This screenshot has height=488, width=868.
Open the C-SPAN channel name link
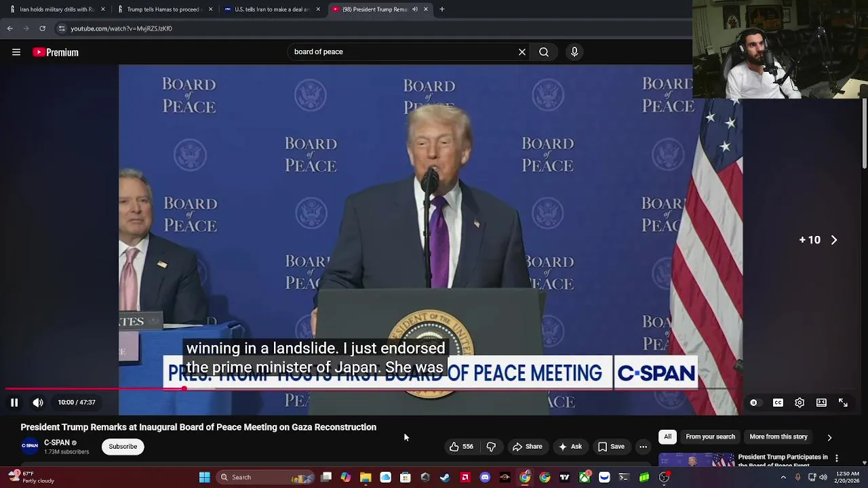tap(57, 443)
